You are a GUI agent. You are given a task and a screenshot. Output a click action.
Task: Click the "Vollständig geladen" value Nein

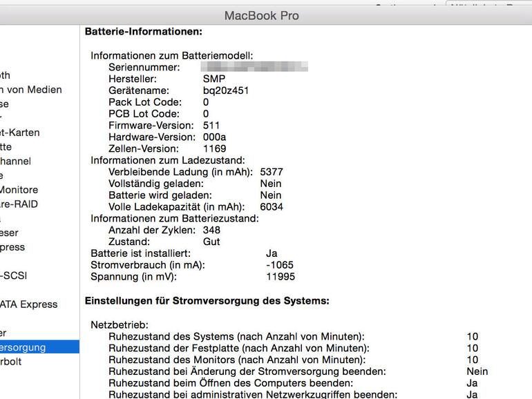271,184
